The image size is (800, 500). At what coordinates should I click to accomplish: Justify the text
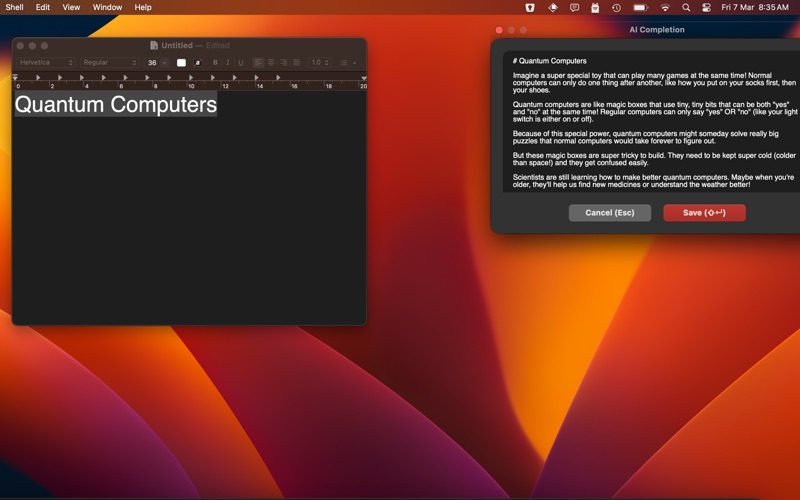point(296,63)
